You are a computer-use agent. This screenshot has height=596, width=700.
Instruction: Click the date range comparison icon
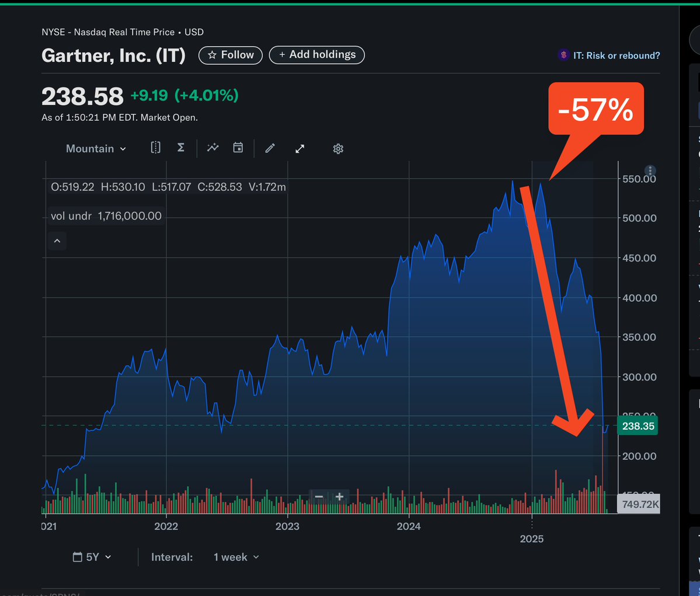pyautogui.click(x=155, y=147)
